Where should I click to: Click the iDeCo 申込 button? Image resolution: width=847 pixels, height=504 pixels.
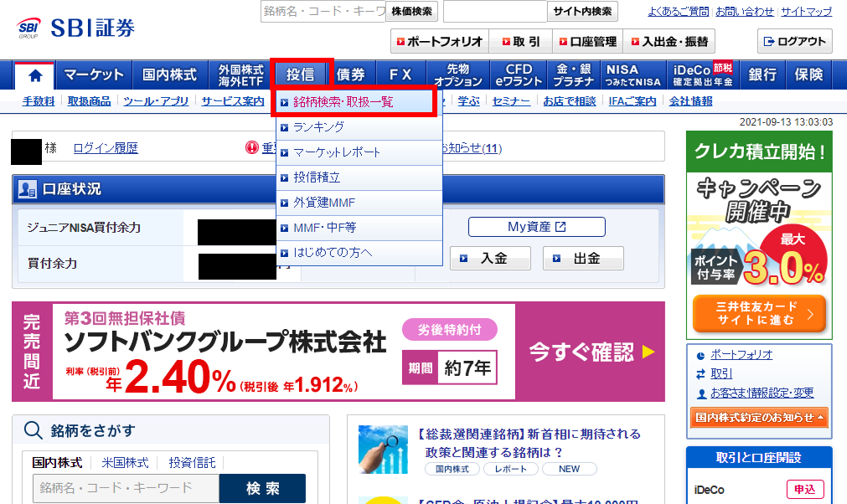point(805,490)
